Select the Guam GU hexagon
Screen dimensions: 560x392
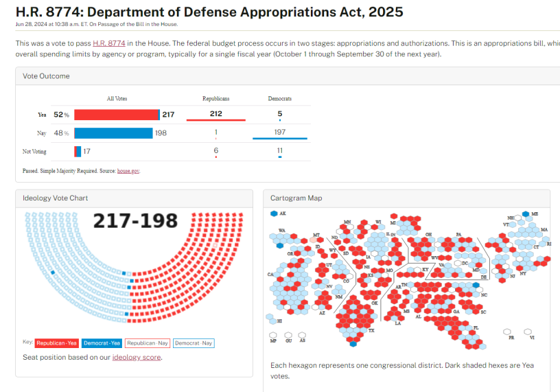[288, 335]
